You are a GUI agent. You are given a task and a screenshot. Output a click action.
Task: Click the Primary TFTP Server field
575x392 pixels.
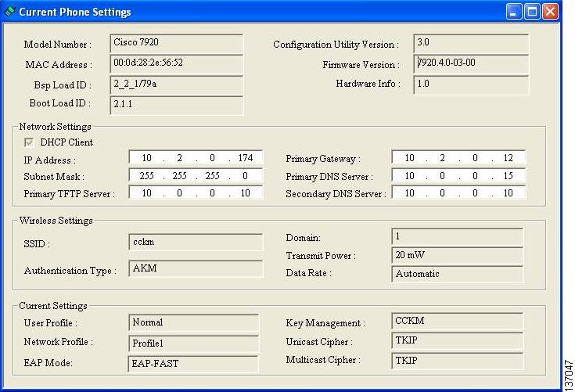pos(196,192)
